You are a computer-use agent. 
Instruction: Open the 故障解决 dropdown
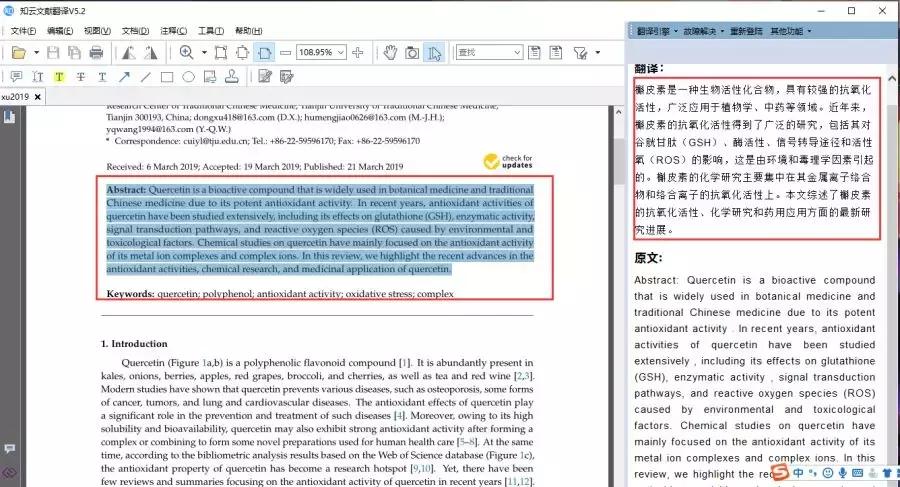703,31
